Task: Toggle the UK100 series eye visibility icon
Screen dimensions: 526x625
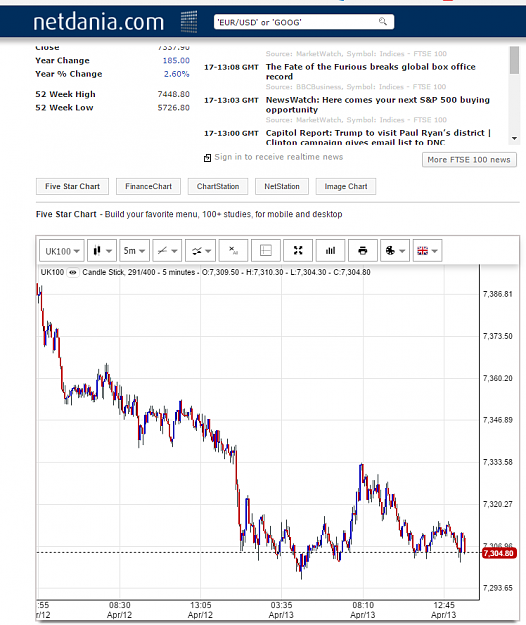Action: (73, 273)
